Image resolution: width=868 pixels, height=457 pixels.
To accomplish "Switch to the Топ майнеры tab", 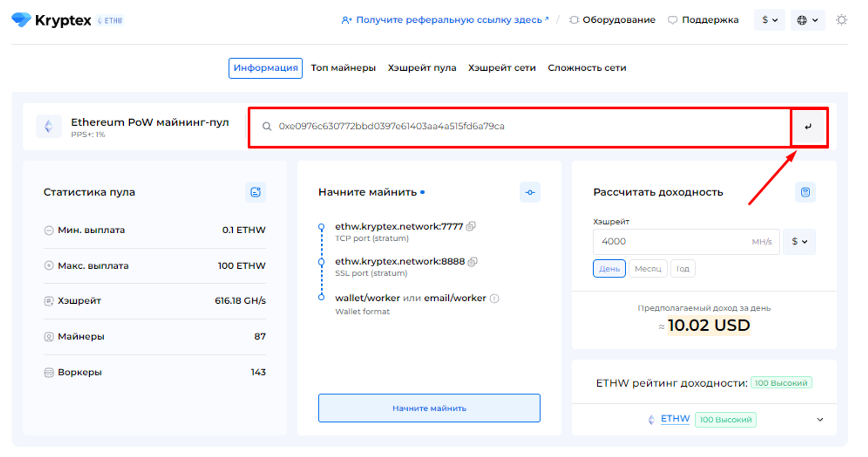I will pyautogui.click(x=343, y=68).
